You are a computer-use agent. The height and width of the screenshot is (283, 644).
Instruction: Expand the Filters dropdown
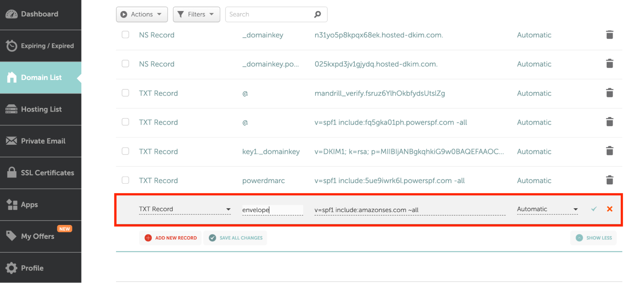196,14
